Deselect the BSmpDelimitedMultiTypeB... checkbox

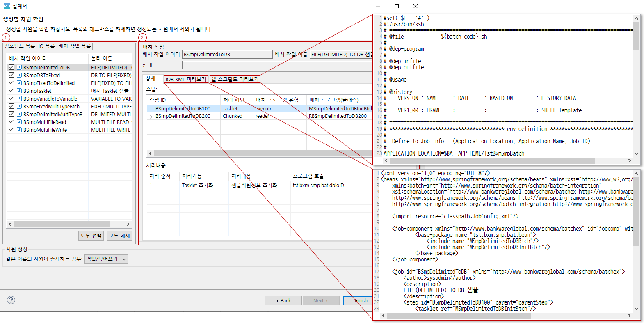coord(11,114)
